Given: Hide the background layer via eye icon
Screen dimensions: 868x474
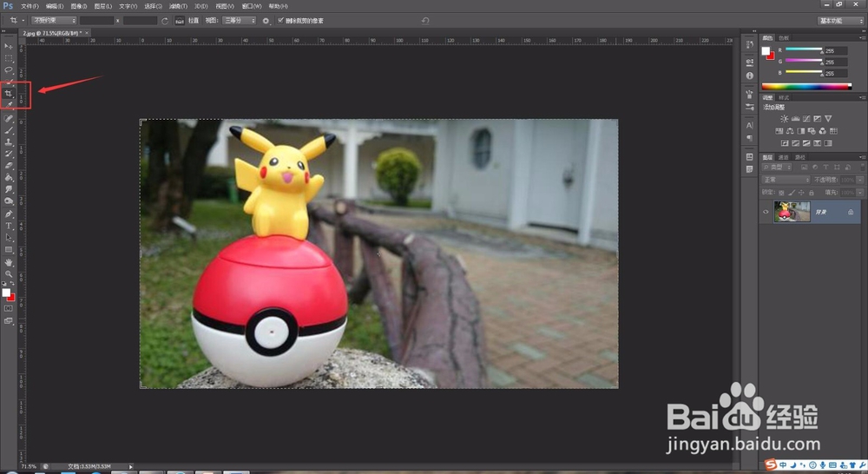Looking at the screenshot, I should coord(766,212).
